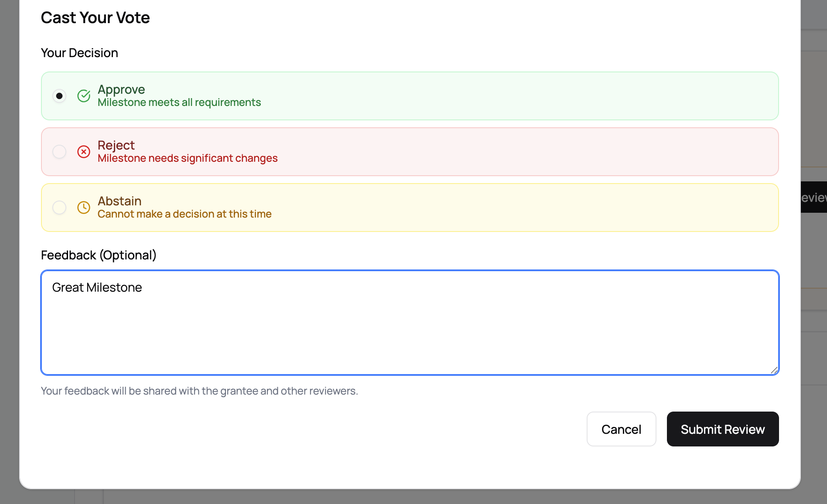Click the "Cast Your Vote" heading
827x504 pixels.
(x=96, y=18)
